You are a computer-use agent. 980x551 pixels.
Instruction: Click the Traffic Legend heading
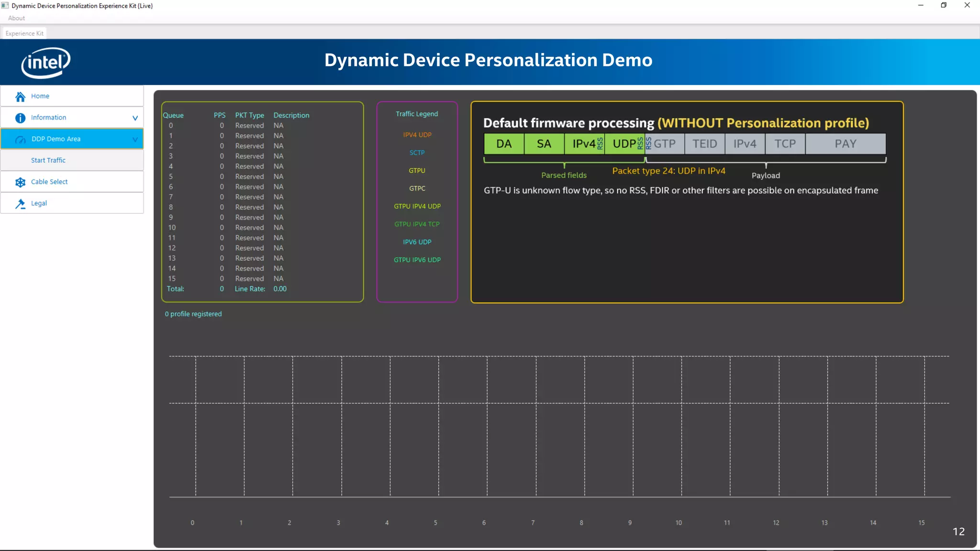click(417, 114)
